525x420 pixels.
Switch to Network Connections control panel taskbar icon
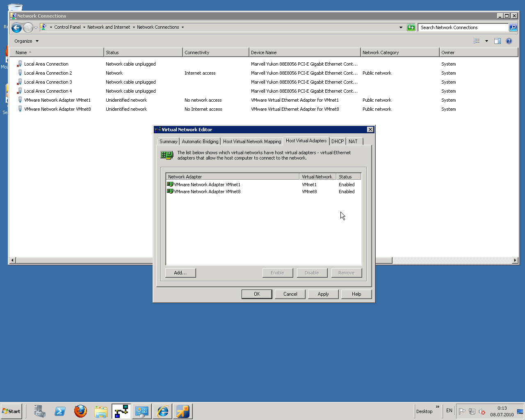pyautogui.click(x=142, y=411)
